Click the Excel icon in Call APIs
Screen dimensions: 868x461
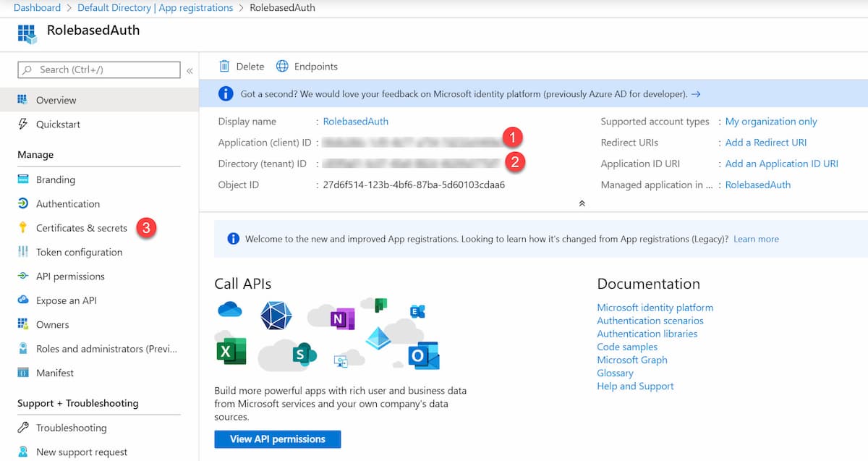tap(231, 352)
